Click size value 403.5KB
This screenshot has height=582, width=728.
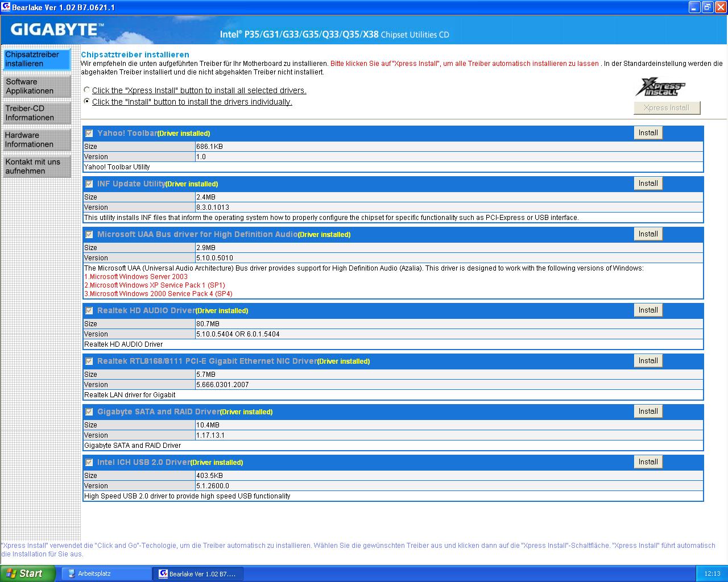click(209, 476)
